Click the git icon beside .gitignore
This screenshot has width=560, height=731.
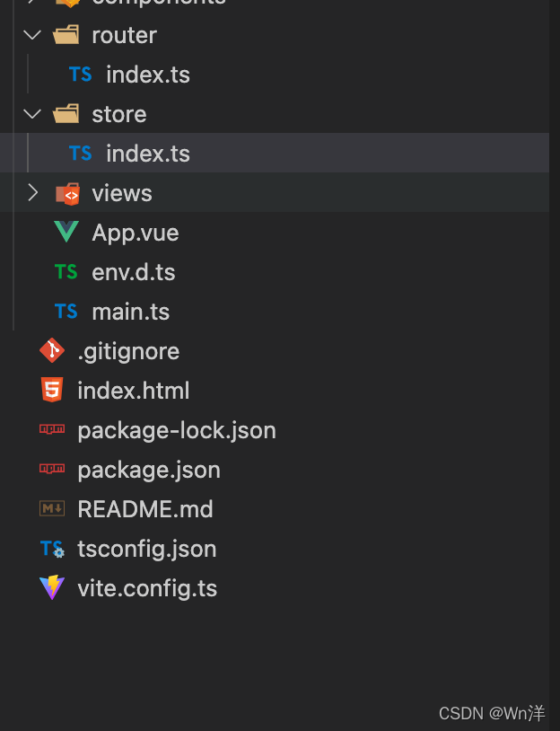[x=52, y=350]
